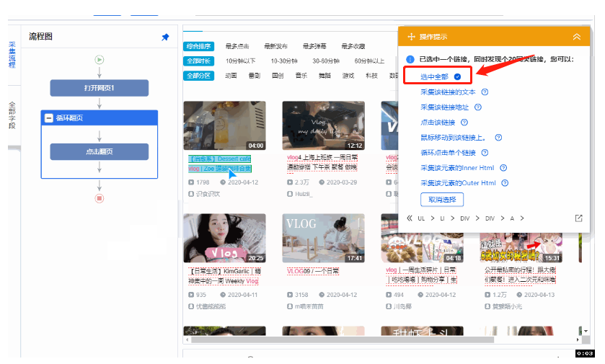This screenshot has width=605, height=364.
Task: Click 循环点击单个链接 option
Action: pos(448,153)
